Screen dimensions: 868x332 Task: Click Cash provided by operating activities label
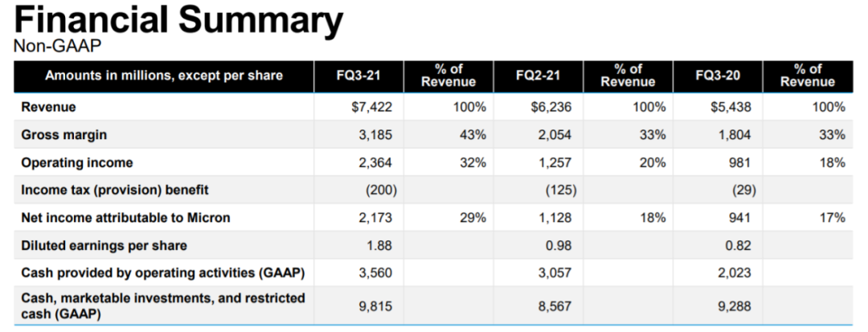(163, 273)
